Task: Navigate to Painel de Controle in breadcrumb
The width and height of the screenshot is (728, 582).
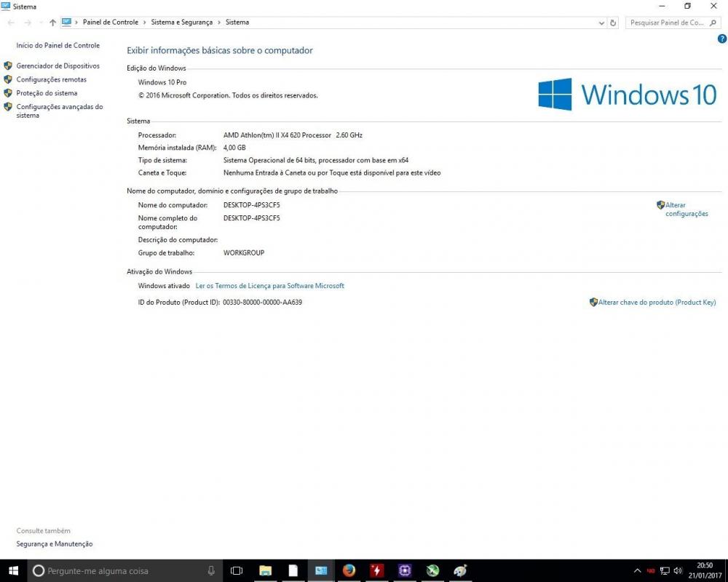Action: [x=111, y=22]
